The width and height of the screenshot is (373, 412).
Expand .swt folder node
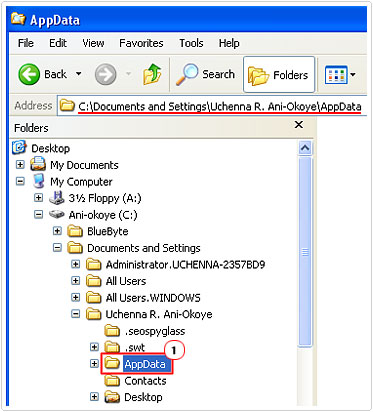(x=95, y=347)
